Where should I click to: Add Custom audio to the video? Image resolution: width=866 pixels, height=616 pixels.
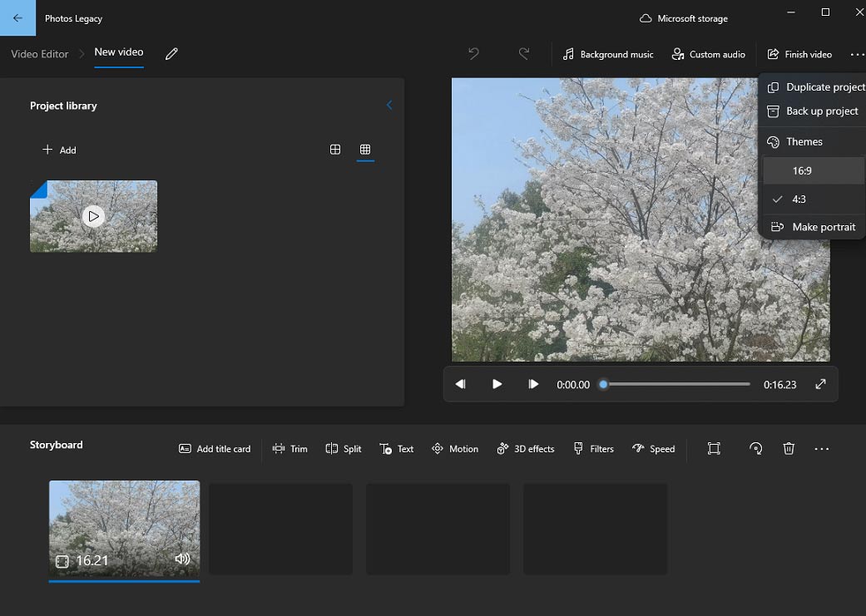tap(709, 54)
